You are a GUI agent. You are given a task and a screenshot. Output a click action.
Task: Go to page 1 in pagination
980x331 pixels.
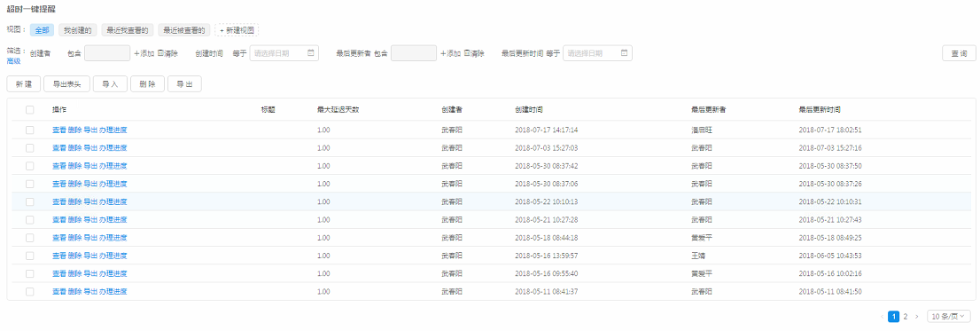point(894,317)
